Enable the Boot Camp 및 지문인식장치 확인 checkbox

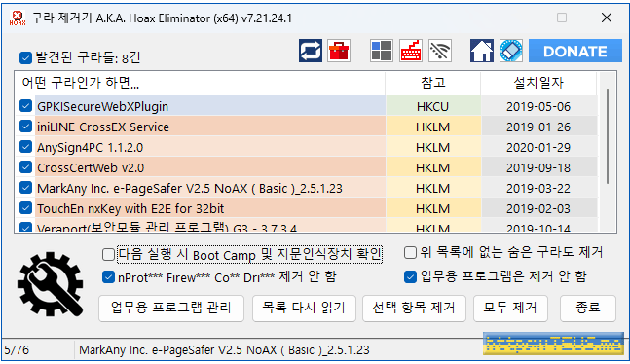pos(108,254)
